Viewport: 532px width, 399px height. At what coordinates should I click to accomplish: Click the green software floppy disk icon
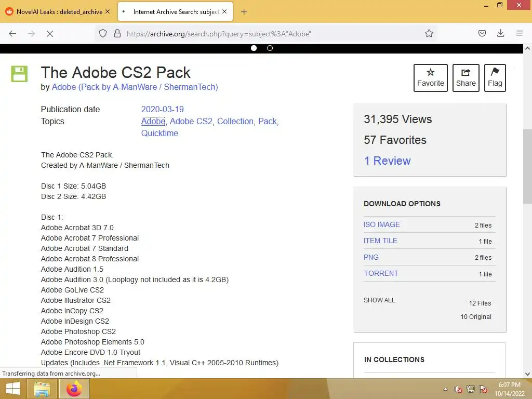point(20,74)
